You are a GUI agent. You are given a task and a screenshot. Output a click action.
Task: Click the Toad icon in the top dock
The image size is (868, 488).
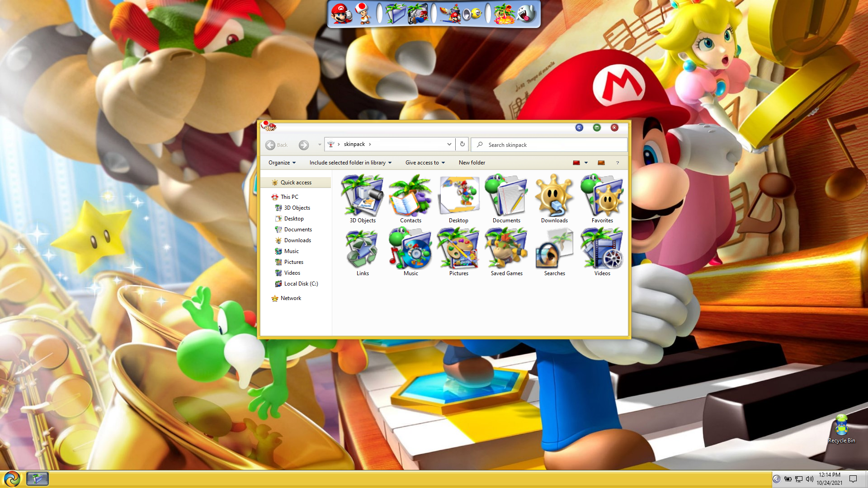pyautogui.click(x=363, y=14)
